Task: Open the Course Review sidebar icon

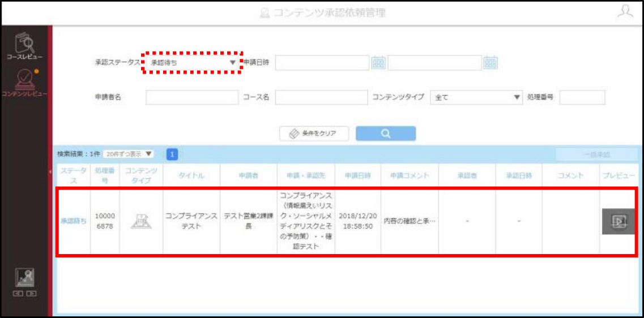Action: point(24,45)
